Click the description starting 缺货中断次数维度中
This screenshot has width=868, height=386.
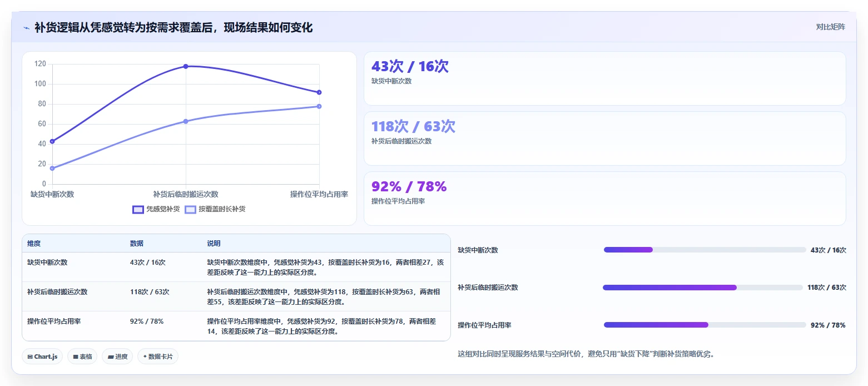(x=325, y=267)
